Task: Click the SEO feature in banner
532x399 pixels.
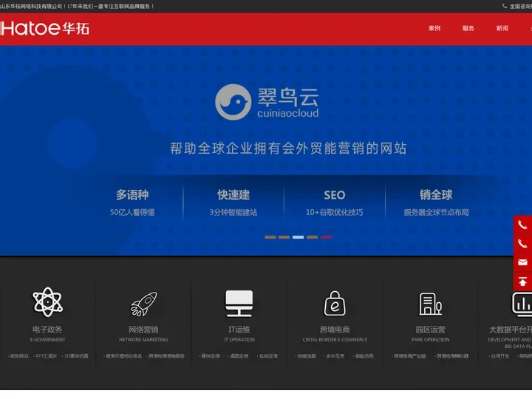Action: [335, 195]
